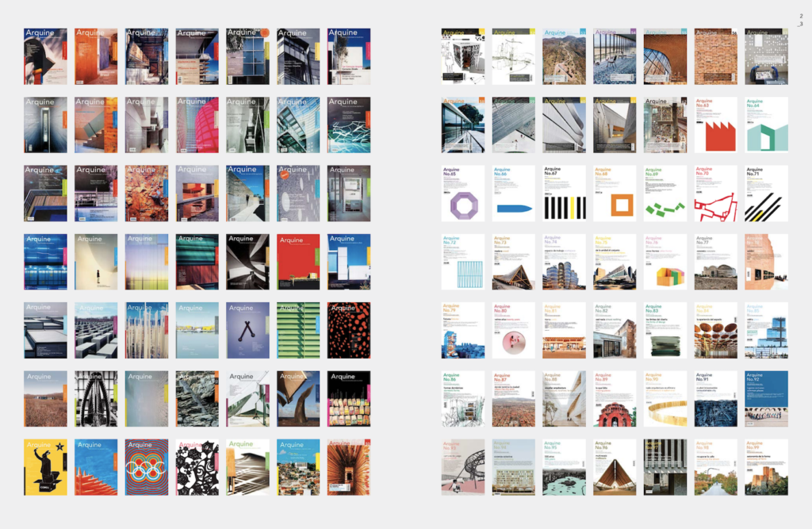Image resolution: width=812 pixels, height=529 pixels.
Task: Click the Arquine No.94 cover
Action: click(514, 467)
